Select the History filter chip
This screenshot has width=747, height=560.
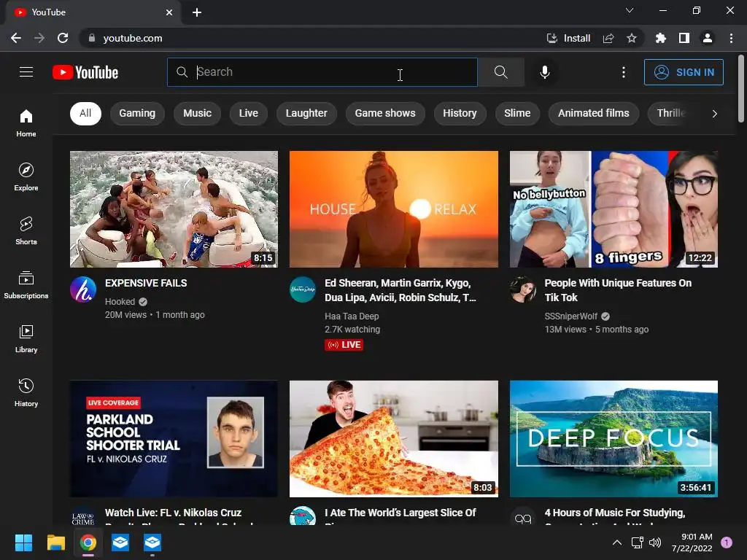(460, 113)
